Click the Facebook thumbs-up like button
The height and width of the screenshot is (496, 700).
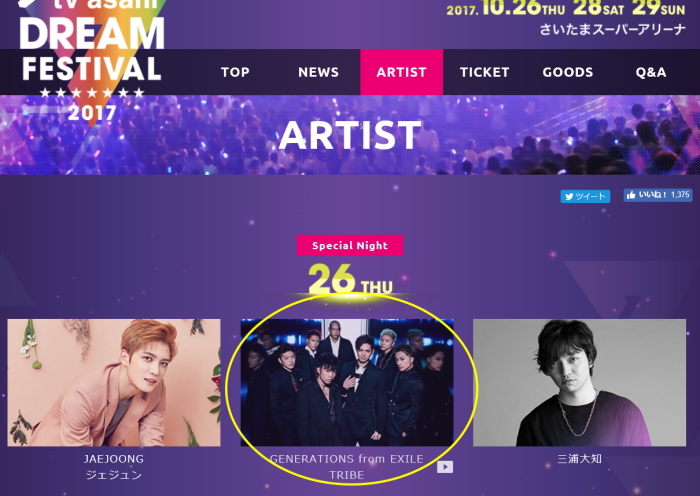click(x=658, y=195)
